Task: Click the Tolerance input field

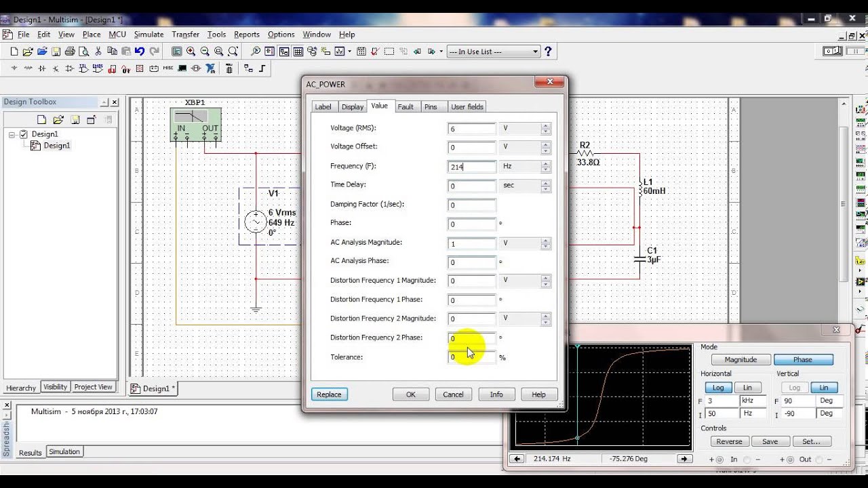Action: tap(472, 357)
